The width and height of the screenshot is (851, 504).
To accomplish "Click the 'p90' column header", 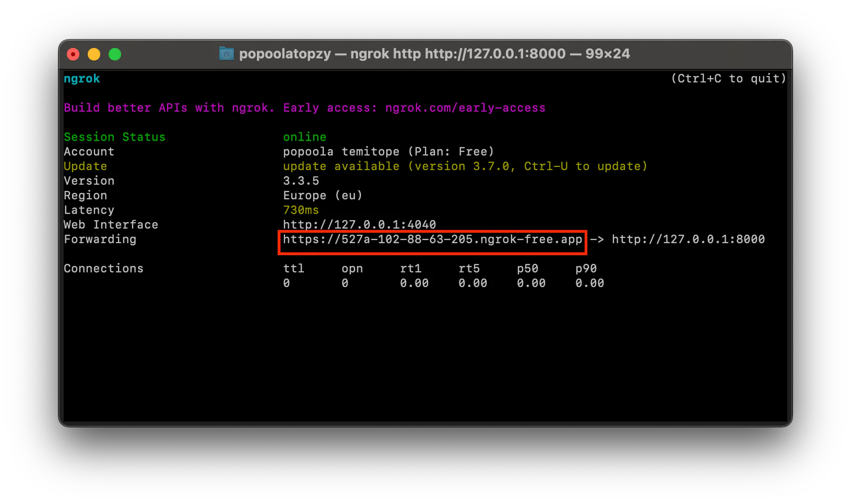I will click(586, 268).
